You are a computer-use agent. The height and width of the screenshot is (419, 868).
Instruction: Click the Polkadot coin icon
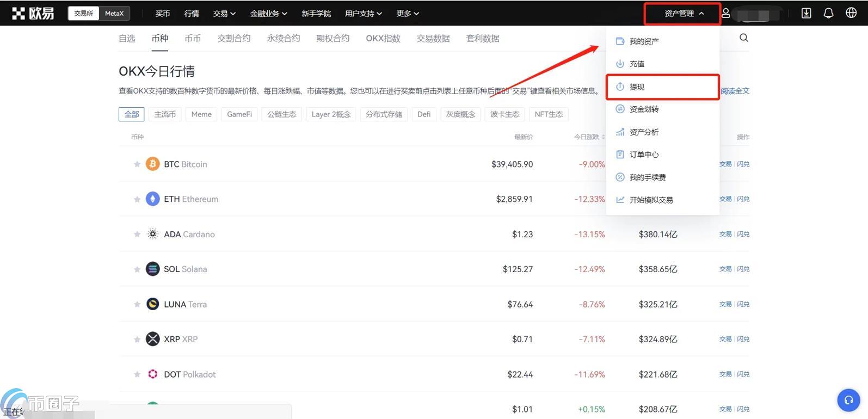pyautogui.click(x=152, y=374)
